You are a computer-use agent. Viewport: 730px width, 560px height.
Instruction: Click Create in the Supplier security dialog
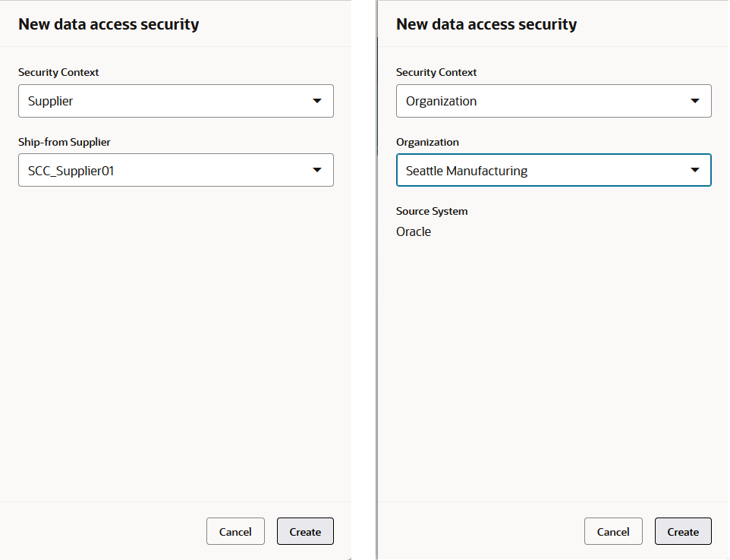point(305,531)
